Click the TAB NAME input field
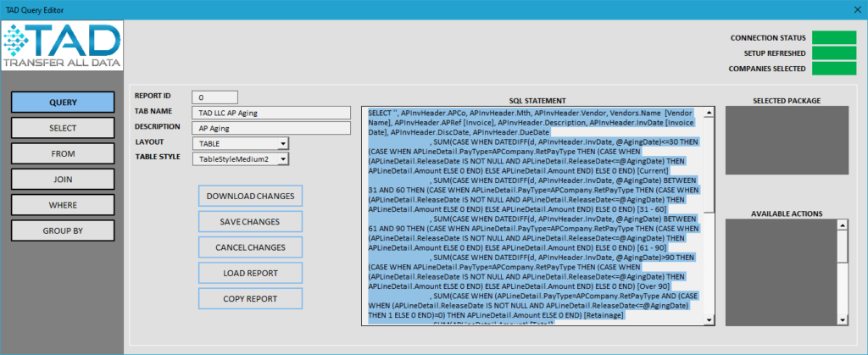 pyautogui.click(x=271, y=113)
